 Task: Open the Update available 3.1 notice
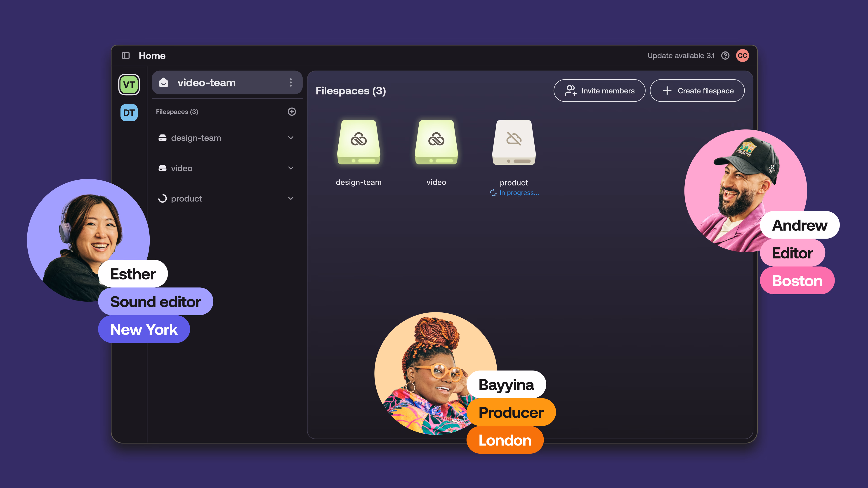tap(681, 56)
